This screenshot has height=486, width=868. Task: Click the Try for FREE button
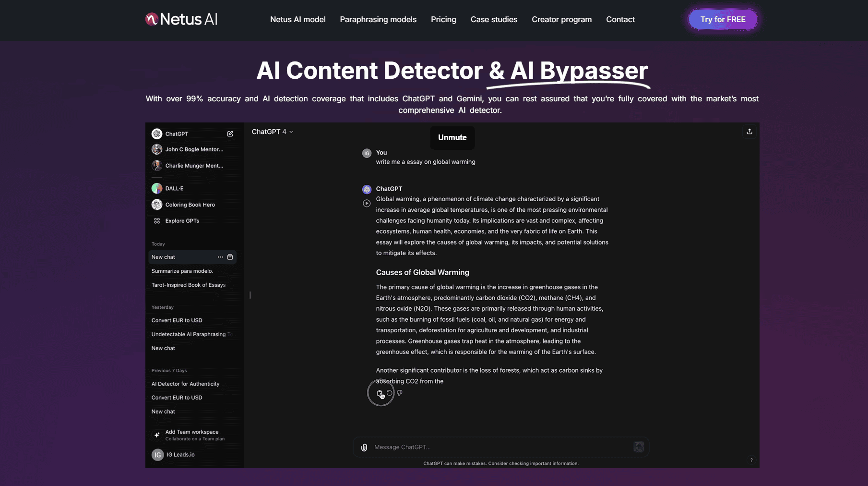pyautogui.click(x=723, y=19)
